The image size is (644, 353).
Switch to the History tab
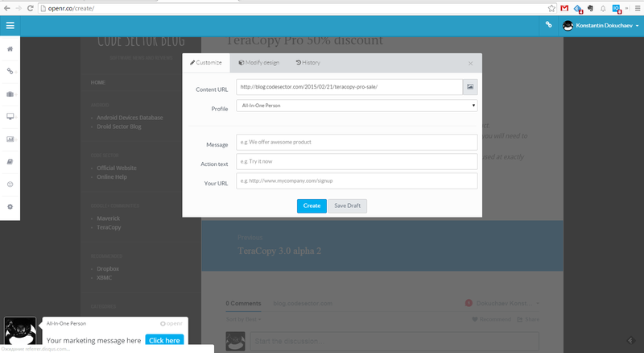click(x=308, y=63)
